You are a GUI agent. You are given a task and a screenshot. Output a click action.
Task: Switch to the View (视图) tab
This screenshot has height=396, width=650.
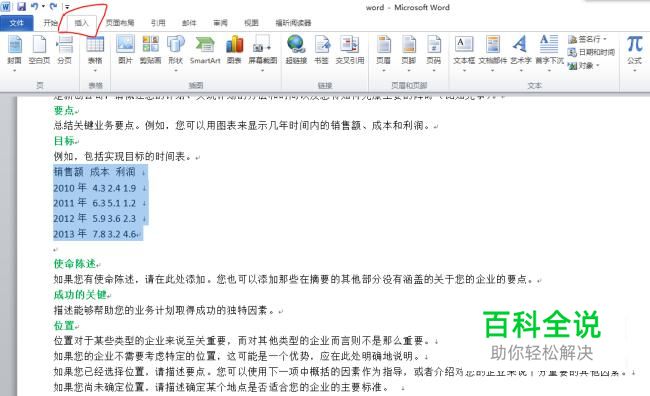[x=251, y=23]
